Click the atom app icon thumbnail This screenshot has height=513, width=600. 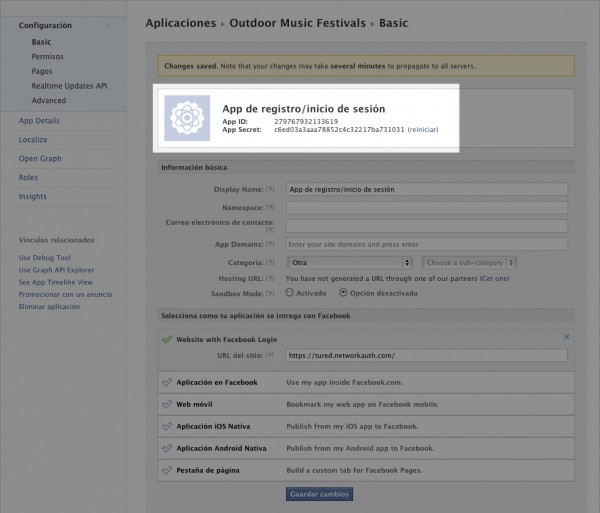tap(187, 118)
